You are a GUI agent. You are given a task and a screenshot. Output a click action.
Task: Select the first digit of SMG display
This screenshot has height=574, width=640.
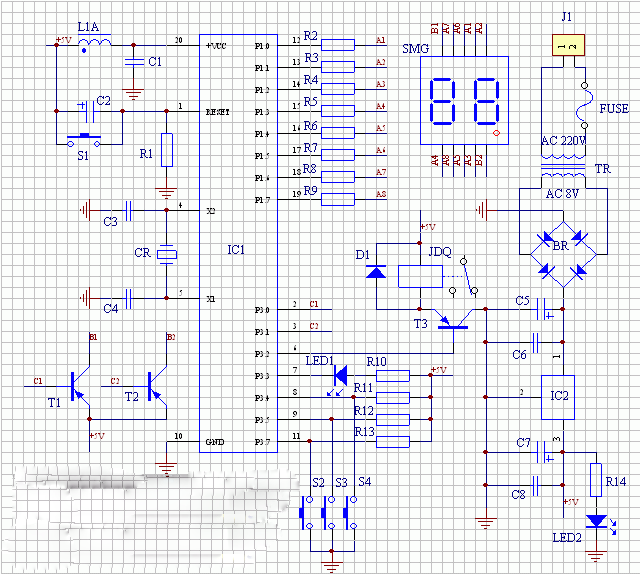442,101
